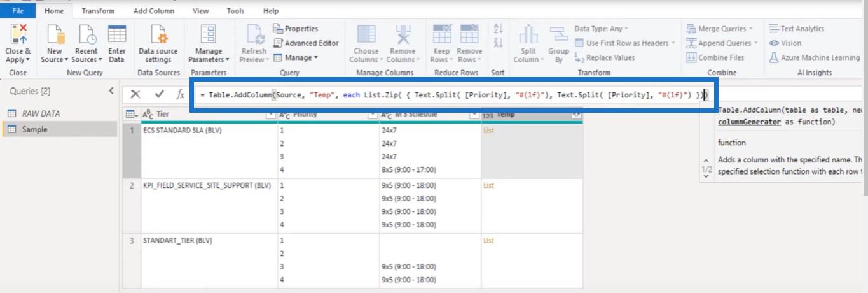Viewport: 868px width, 293px height.
Task: Expand the Manage query dropdown
Action: (315, 58)
